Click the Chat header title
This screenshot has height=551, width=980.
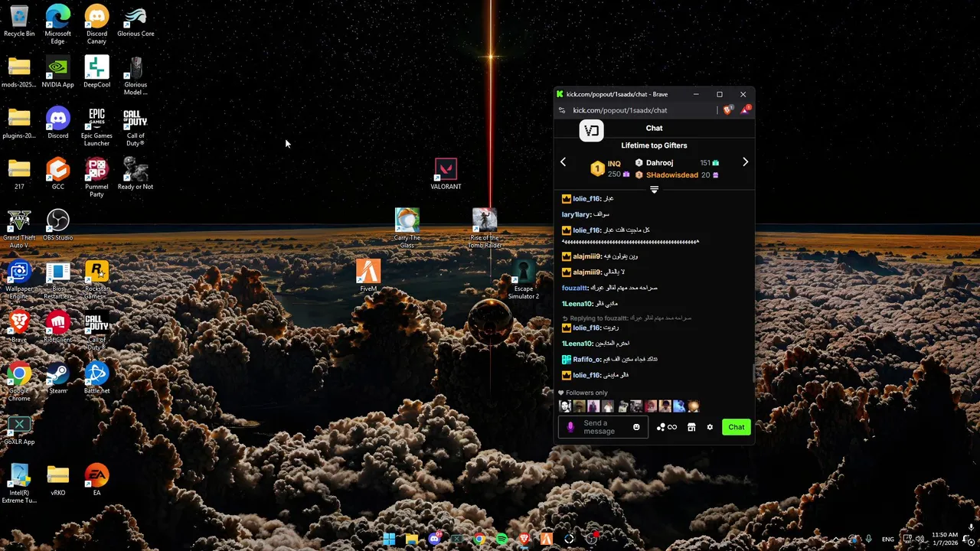654,129
